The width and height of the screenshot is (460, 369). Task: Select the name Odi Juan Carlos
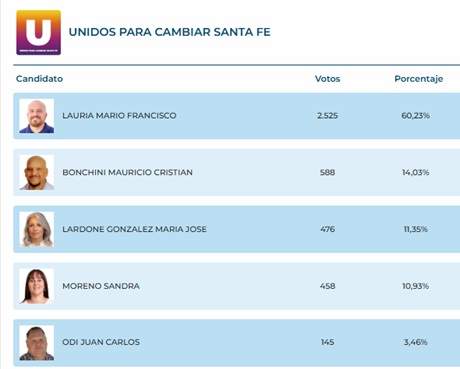(x=101, y=342)
